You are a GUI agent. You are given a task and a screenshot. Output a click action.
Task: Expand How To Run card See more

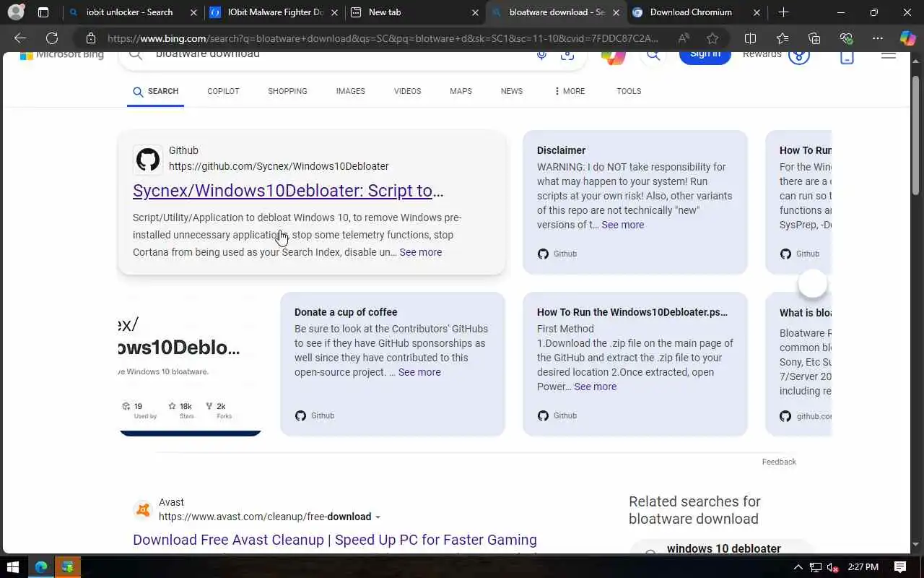point(595,387)
